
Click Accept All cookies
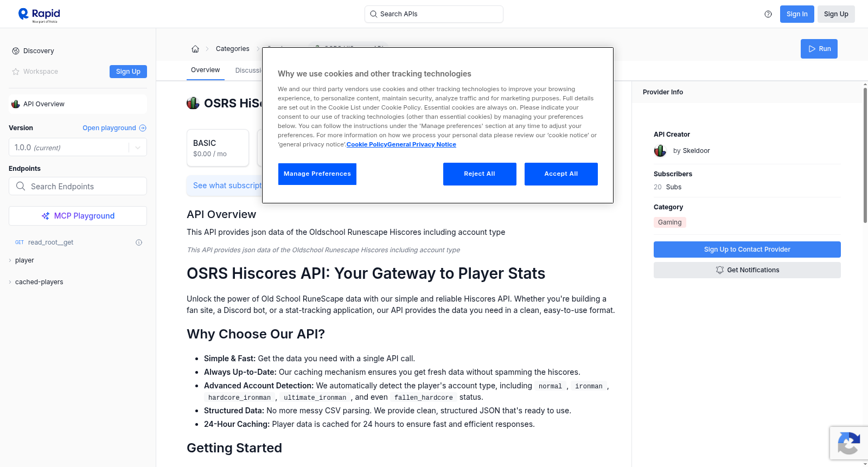point(561,174)
